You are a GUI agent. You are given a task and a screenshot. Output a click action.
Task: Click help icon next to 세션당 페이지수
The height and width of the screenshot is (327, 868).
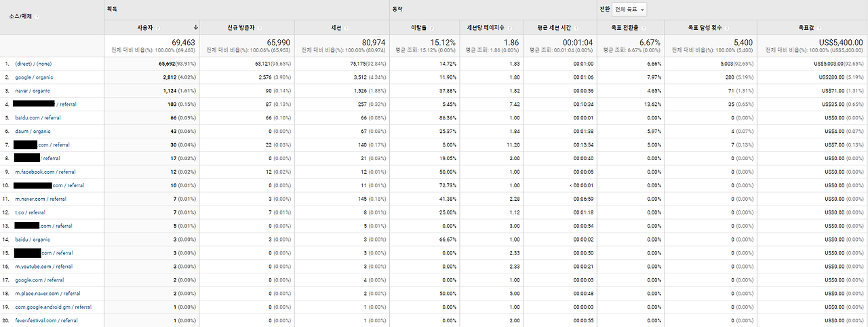pyautogui.click(x=509, y=28)
